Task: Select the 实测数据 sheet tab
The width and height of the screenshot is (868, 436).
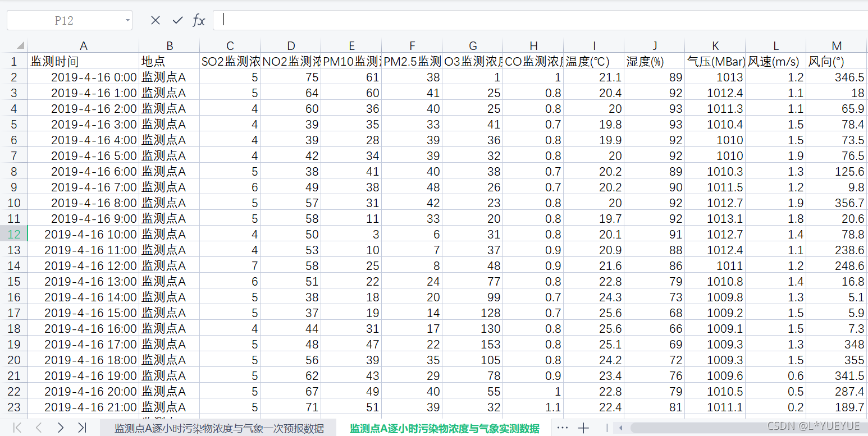Action: point(445,428)
